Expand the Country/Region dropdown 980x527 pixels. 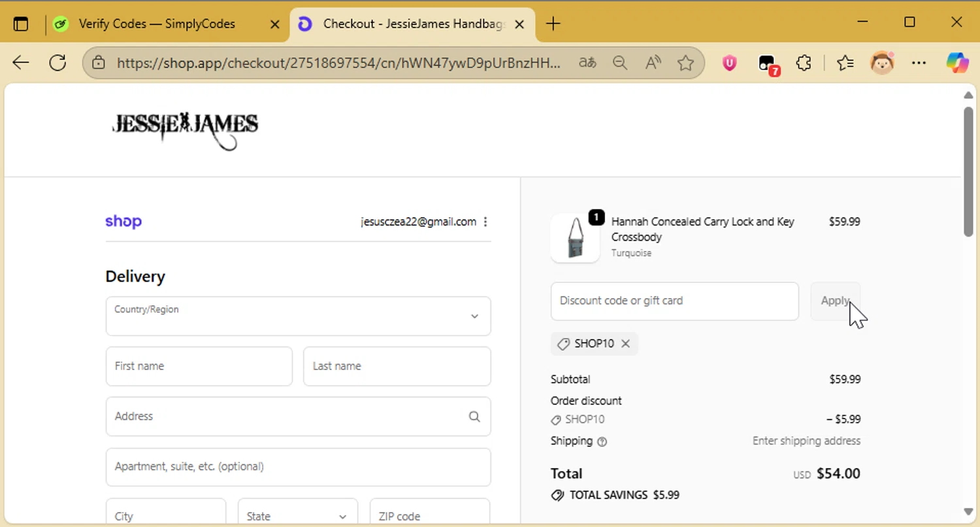pos(298,316)
